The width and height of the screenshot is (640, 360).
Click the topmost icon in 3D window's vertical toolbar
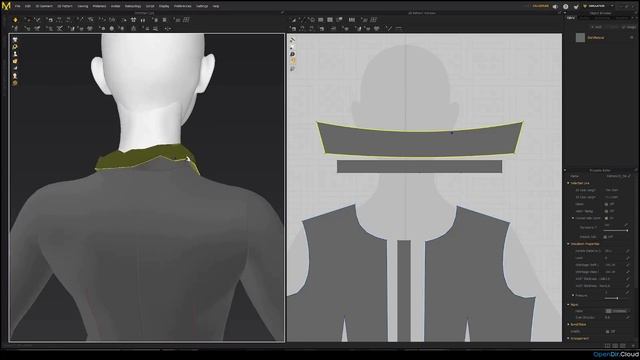click(15, 40)
